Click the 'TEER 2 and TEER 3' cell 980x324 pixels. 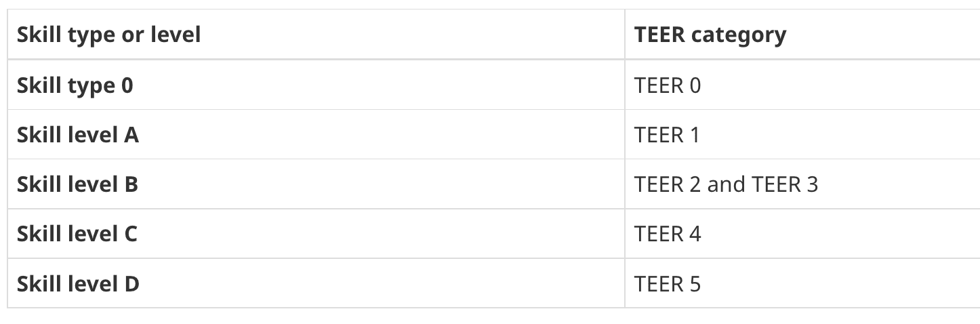pos(727,184)
